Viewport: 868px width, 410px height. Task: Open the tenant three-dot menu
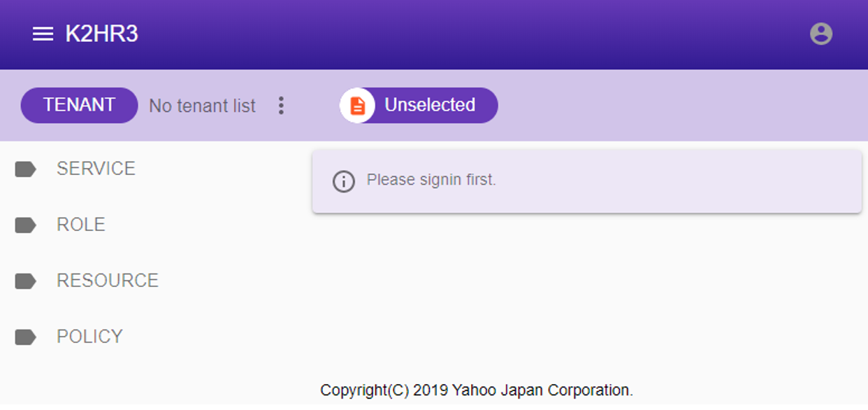pyautogui.click(x=281, y=106)
